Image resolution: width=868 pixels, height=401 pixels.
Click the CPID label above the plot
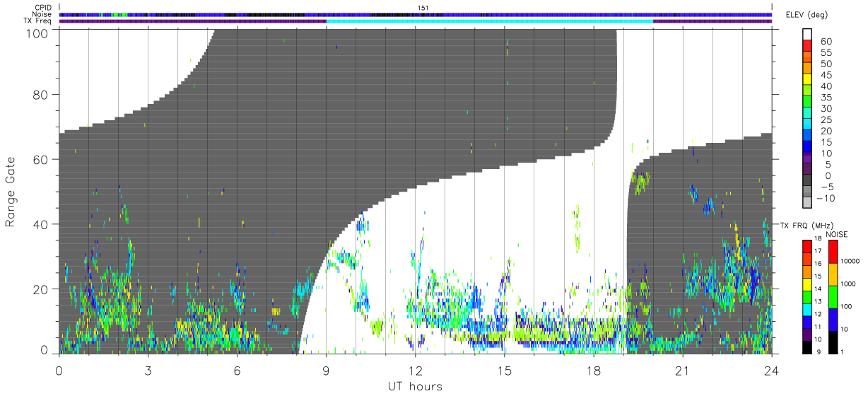pyautogui.click(x=42, y=8)
